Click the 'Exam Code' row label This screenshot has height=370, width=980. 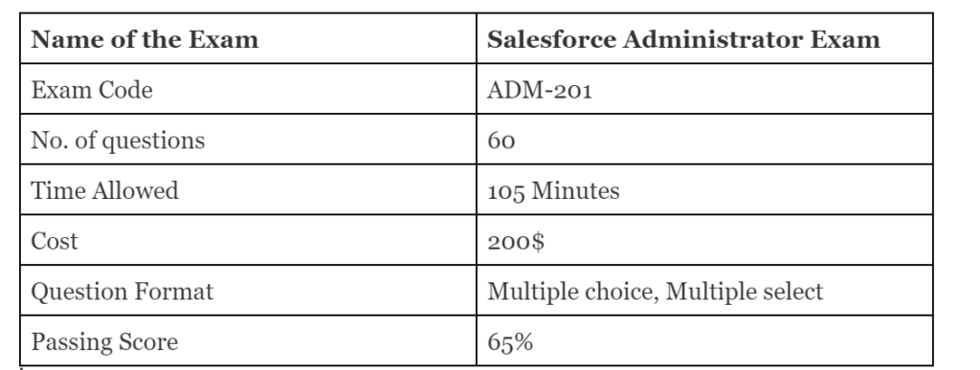pyautogui.click(x=92, y=91)
